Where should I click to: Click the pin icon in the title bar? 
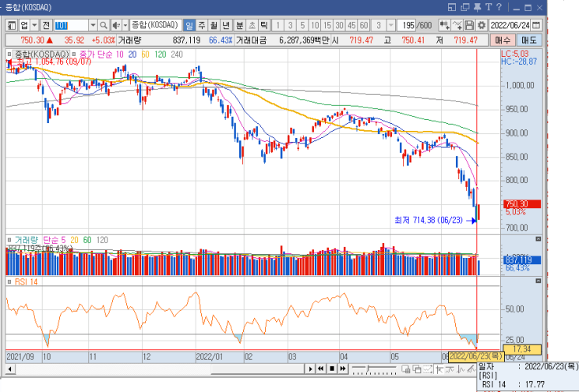[478, 7]
